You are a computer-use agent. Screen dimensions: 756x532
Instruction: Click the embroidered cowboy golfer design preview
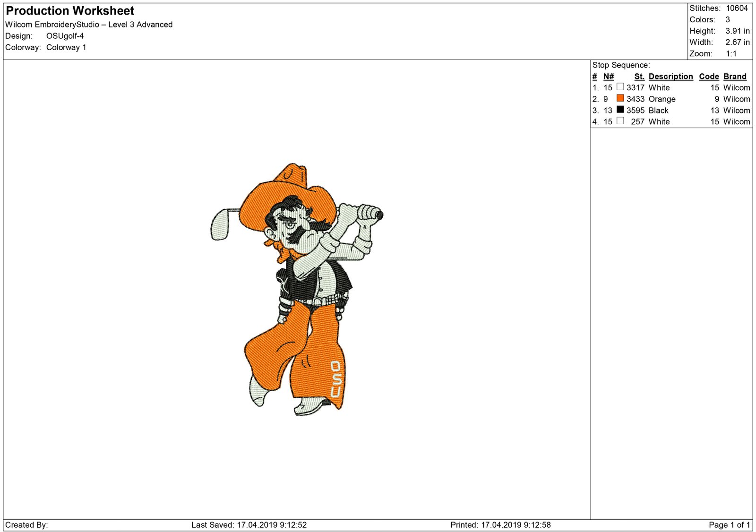(296, 290)
